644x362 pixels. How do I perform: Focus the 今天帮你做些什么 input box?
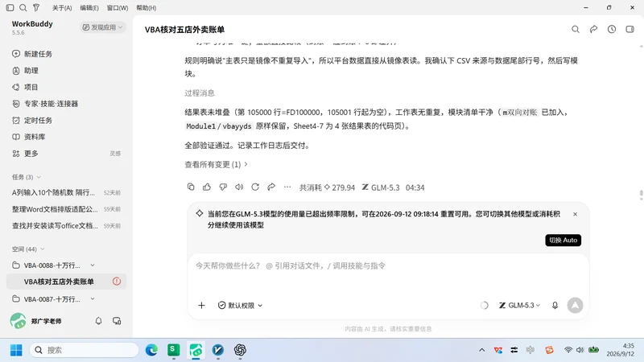coord(388,266)
